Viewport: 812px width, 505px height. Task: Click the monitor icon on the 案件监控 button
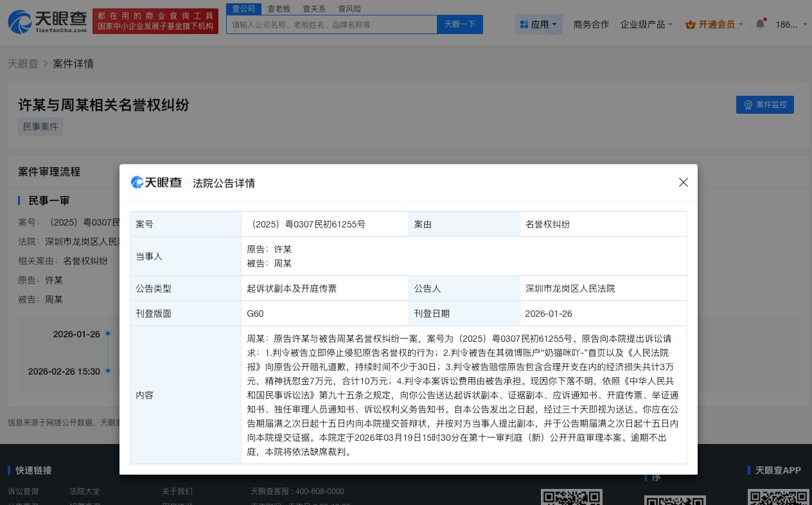(749, 105)
